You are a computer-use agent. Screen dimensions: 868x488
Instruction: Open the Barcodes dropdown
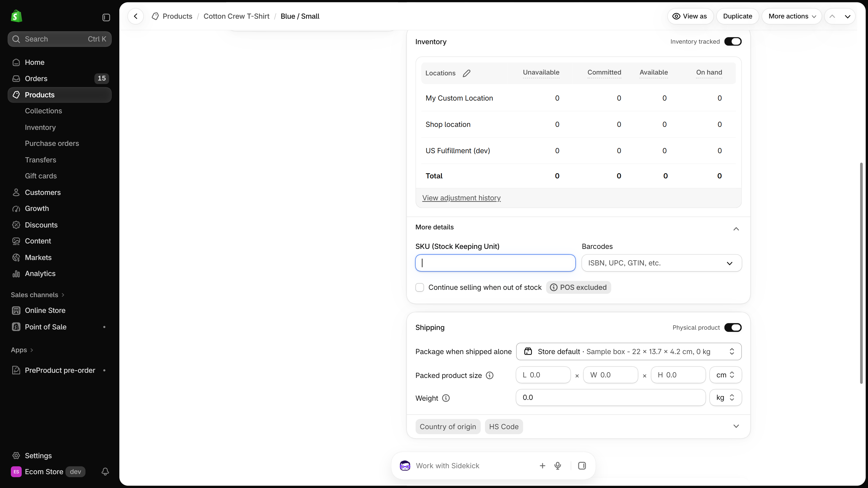tap(662, 263)
